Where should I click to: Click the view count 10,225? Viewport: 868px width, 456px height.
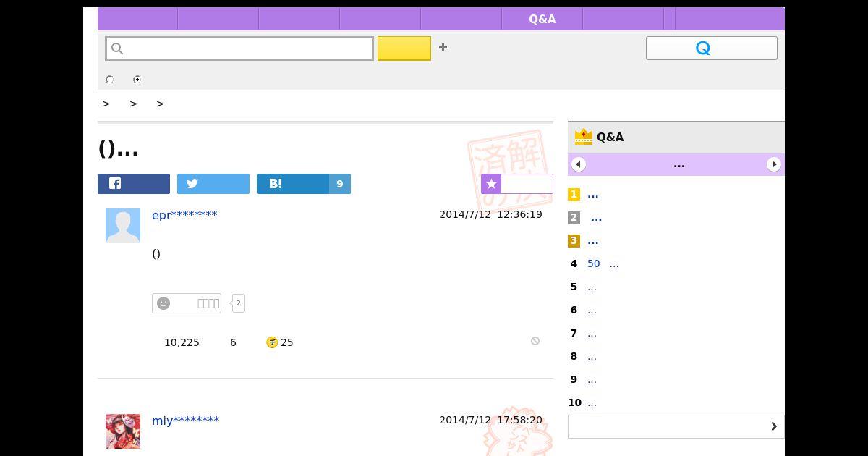pyautogui.click(x=182, y=342)
